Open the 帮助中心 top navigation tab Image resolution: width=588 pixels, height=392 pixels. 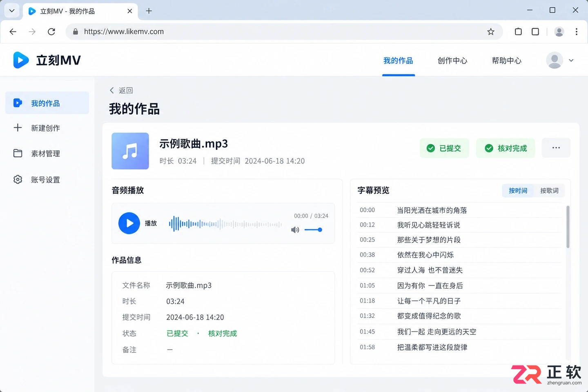click(x=507, y=60)
